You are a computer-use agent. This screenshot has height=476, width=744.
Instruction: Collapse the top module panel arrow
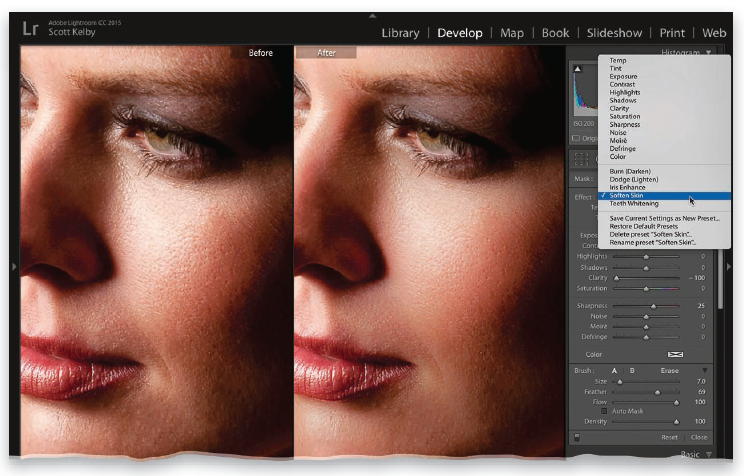[x=372, y=16]
